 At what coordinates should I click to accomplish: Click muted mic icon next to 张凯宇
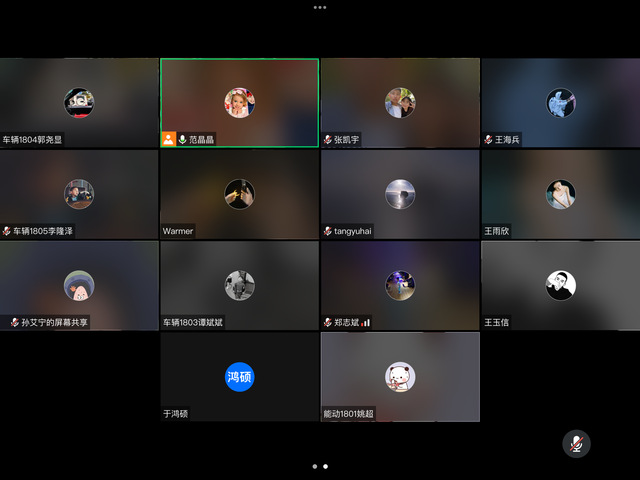[327, 140]
